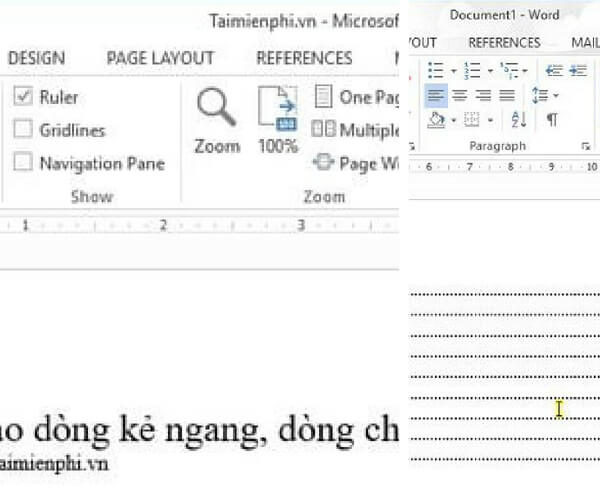
Task: Show paragraph marks with pilcrow icon
Action: click(551, 120)
